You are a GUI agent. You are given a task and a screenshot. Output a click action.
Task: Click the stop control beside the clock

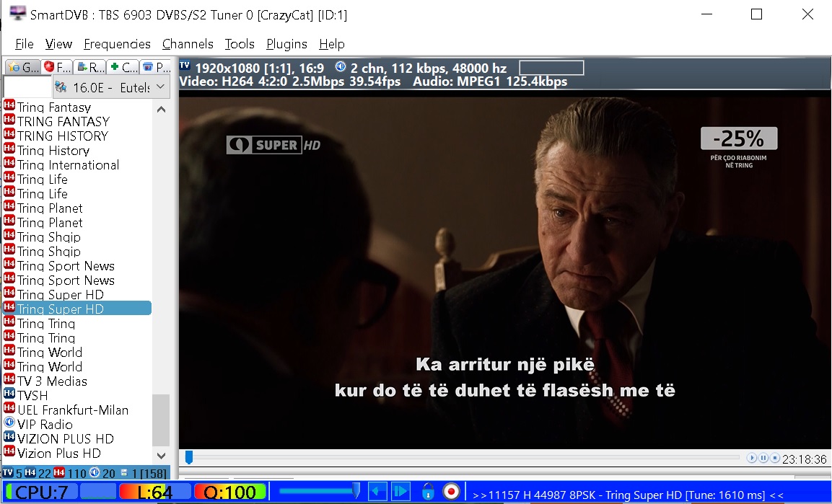pos(775,458)
